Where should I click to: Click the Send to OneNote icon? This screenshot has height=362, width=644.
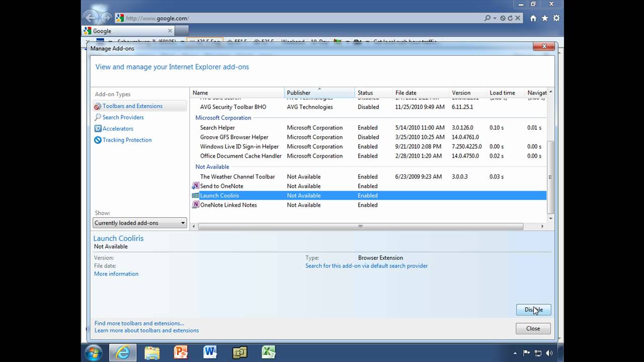[196, 186]
